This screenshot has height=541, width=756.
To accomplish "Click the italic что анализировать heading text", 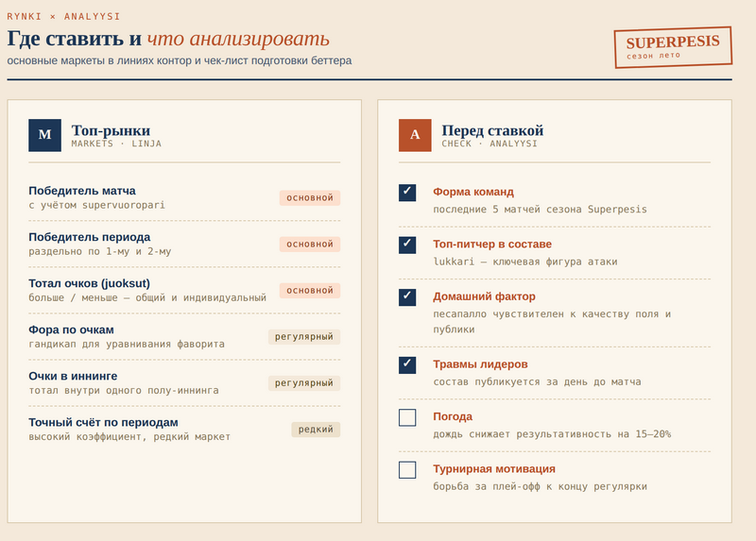I will [238, 39].
